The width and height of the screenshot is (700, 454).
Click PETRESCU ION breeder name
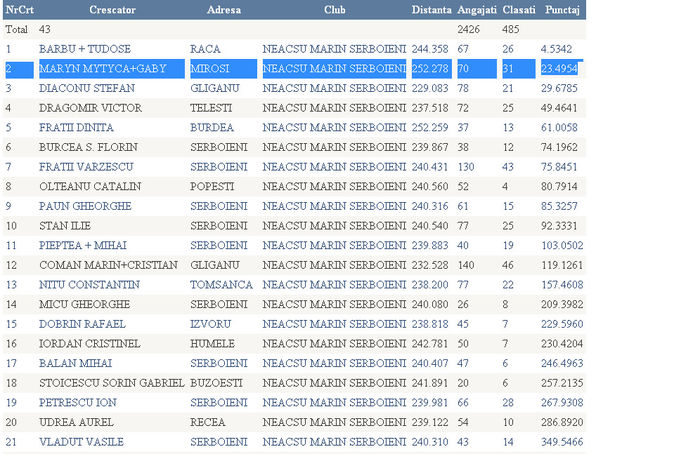pyautogui.click(x=78, y=402)
